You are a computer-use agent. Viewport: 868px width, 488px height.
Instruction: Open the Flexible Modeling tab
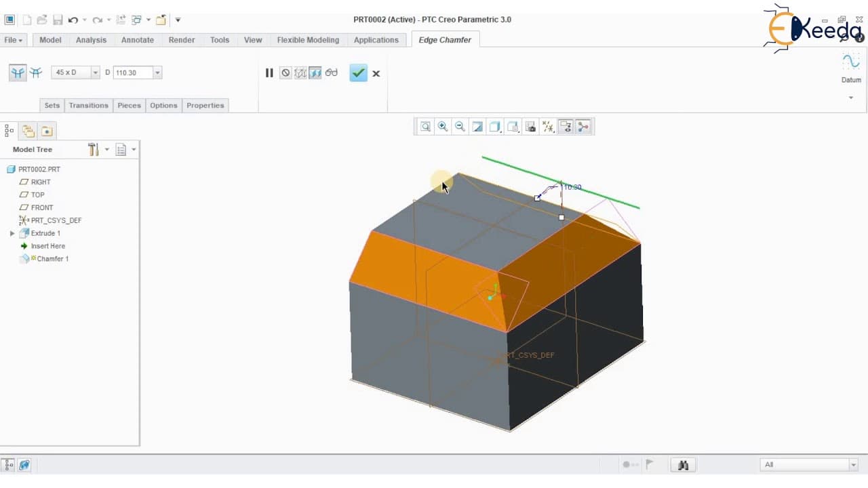[x=308, y=40]
